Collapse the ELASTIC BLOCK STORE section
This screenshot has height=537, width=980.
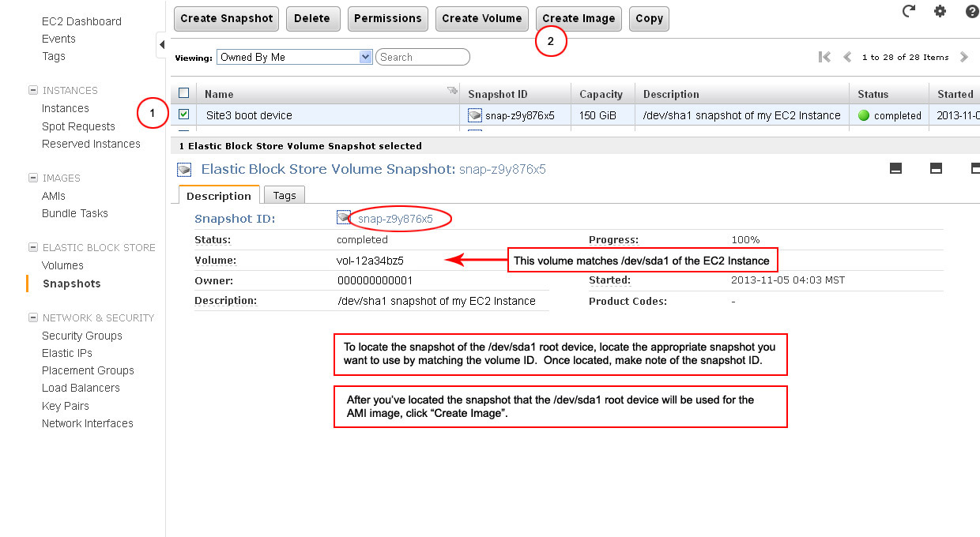33,247
